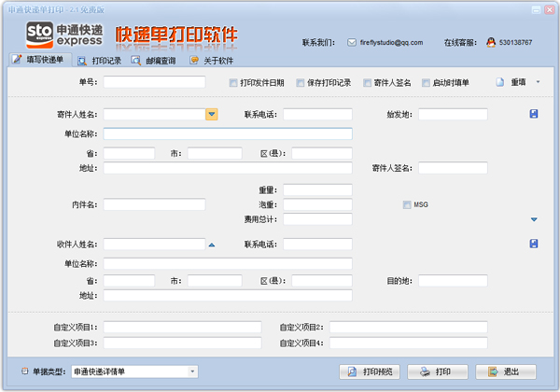Click the 重填 reset button
Viewport: 560px width, 392px height.
coord(518,82)
